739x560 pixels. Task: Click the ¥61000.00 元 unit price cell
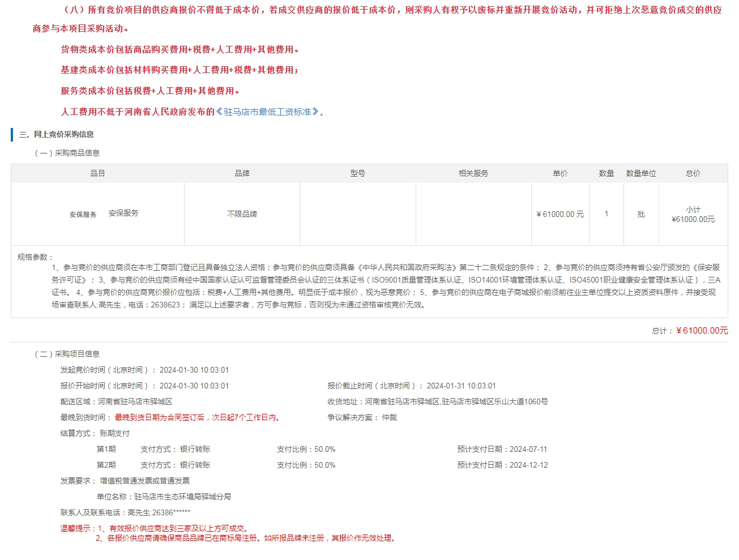click(x=560, y=214)
